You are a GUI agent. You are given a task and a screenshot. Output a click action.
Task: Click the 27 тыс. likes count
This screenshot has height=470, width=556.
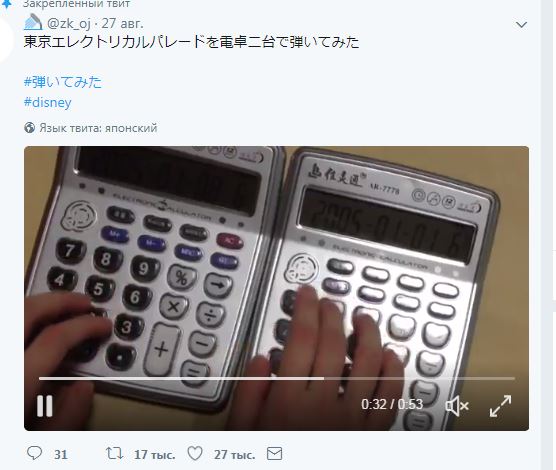[x=234, y=454]
